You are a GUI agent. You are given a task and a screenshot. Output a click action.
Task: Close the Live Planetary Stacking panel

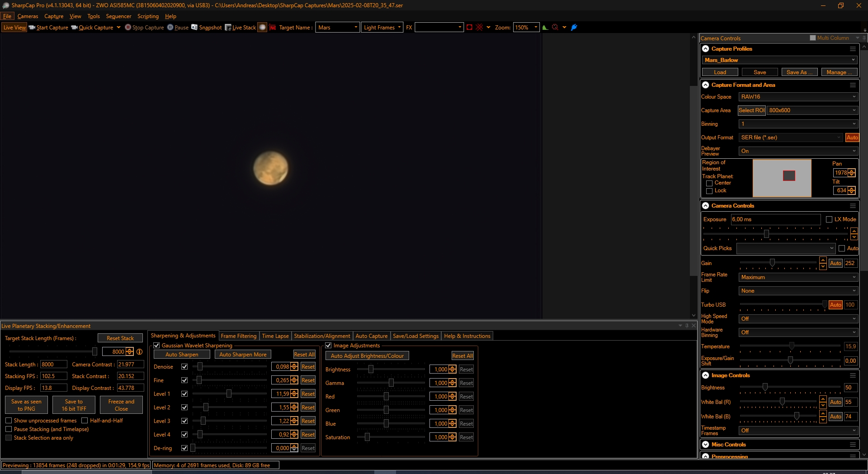pyautogui.click(x=693, y=326)
